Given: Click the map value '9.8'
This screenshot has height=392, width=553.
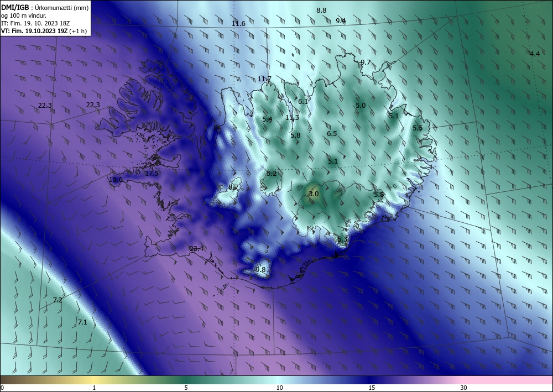Looking at the screenshot, I should (x=260, y=270).
